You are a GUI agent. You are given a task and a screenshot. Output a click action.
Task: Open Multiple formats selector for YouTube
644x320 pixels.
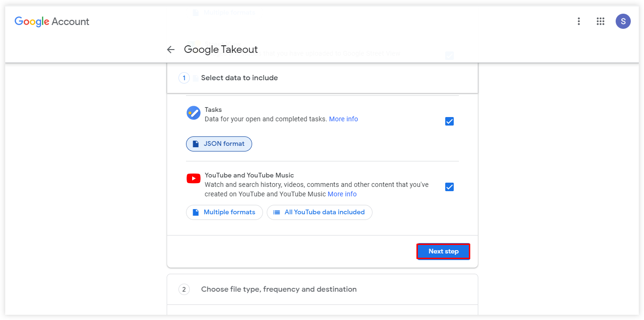tap(224, 212)
